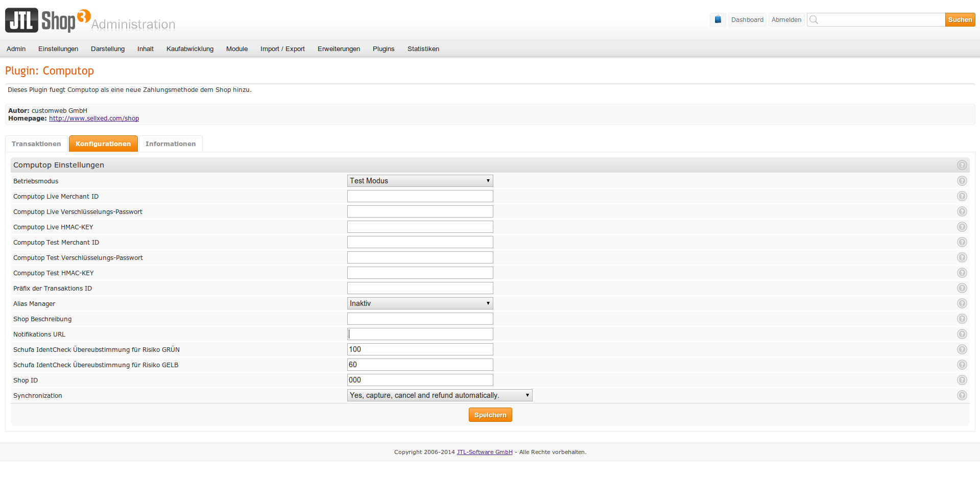The width and height of the screenshot is (980, 477).
Task: Click the blue shop icon beside Dashboard
Action: [x=718, y=20]
